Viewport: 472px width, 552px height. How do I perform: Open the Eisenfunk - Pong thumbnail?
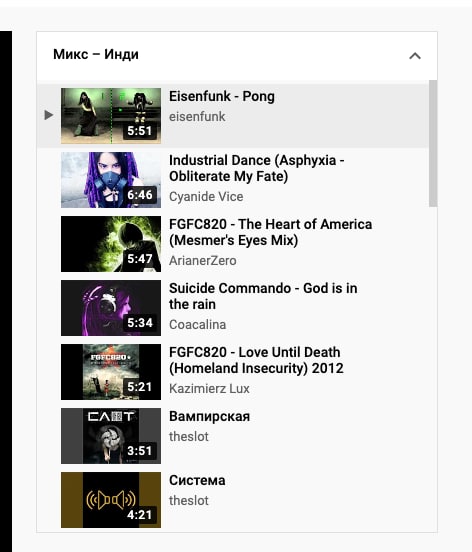[x=111, y=116]
